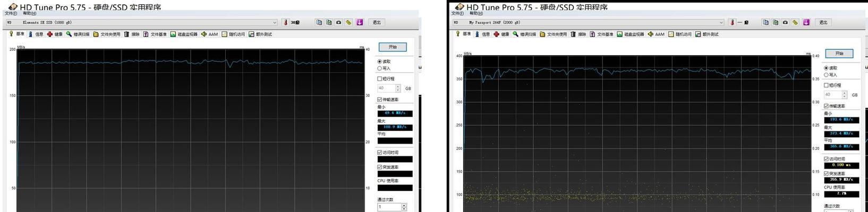The image size is (868, 212).
Task: Open 基准 benchmark tab in Elements SE window
Action: coord(16,34)
